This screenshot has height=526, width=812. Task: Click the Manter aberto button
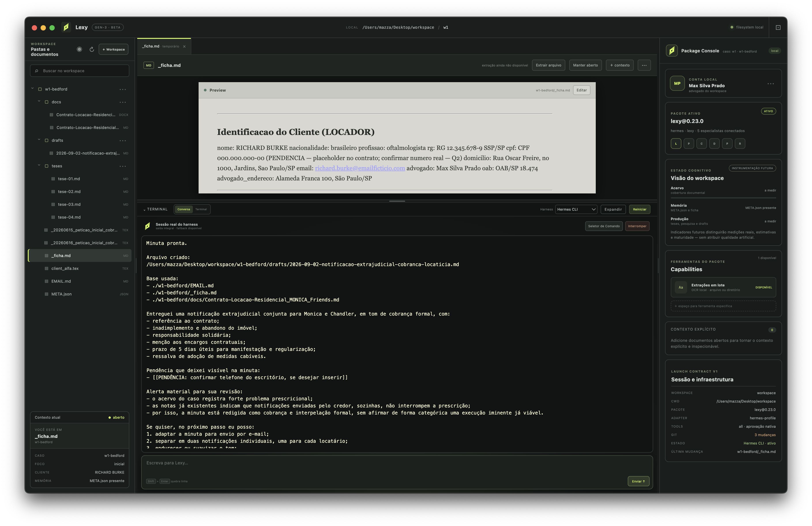pos(585,65)
